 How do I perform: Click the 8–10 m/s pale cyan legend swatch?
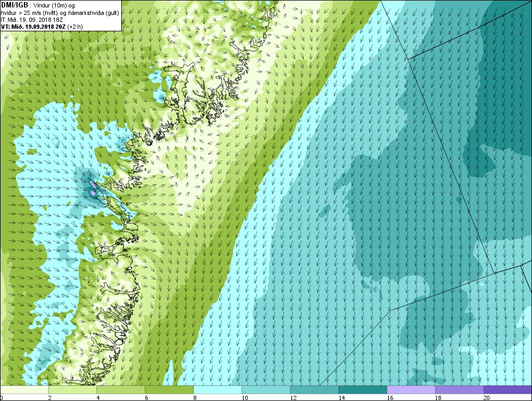pos(218,389)
